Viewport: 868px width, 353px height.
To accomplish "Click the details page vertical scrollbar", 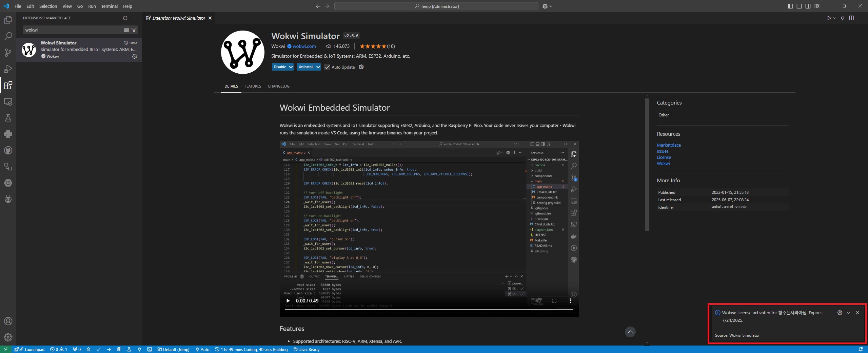I will tap(647, 165).
